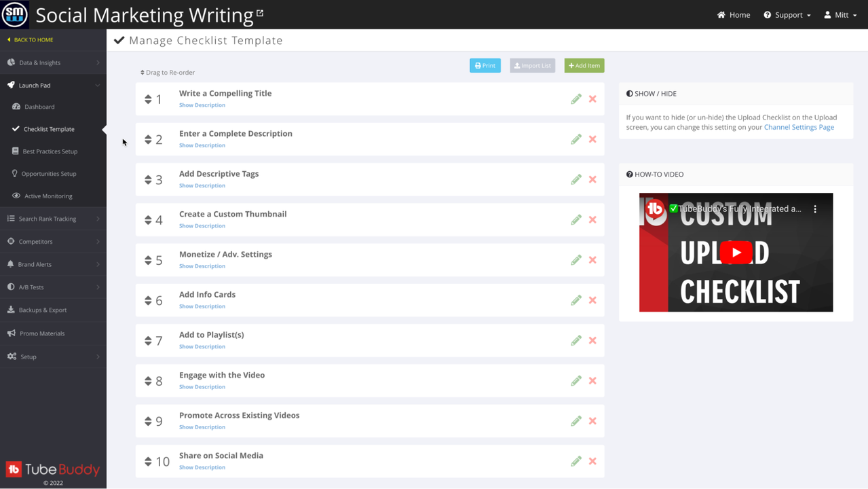Open the Support dropdown menu
This screenshot has width=868, height=489.
pyautogui.click(x=787, y=15)
